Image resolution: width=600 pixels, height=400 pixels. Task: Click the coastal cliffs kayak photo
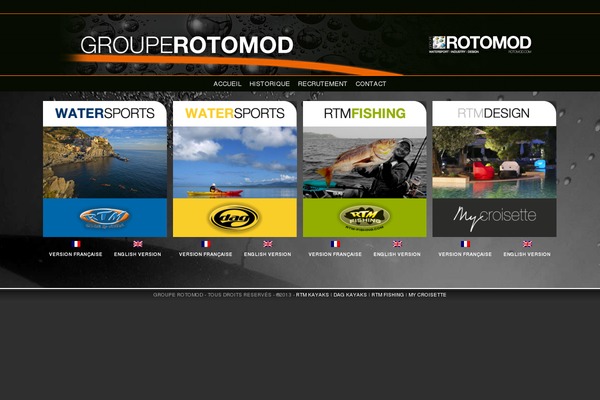(x=104, y=162)
